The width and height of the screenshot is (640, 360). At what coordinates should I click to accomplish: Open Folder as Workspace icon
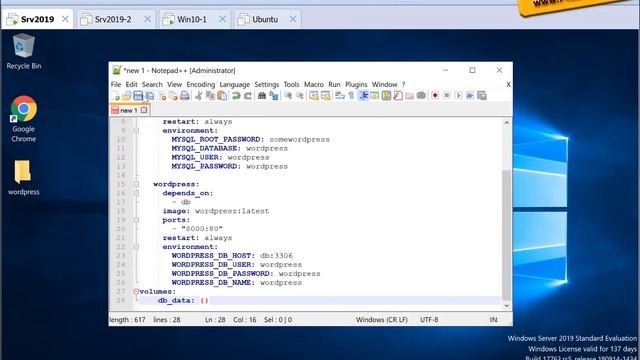coord(409,96)
